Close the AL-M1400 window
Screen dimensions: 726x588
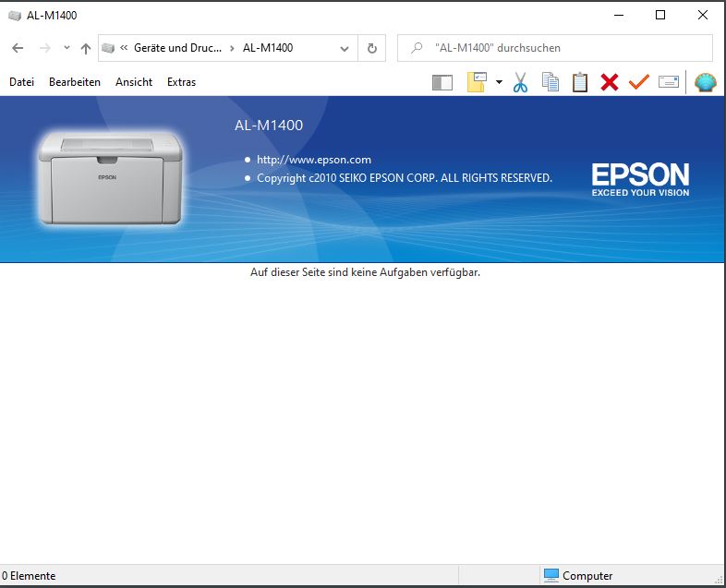(702, 16)
